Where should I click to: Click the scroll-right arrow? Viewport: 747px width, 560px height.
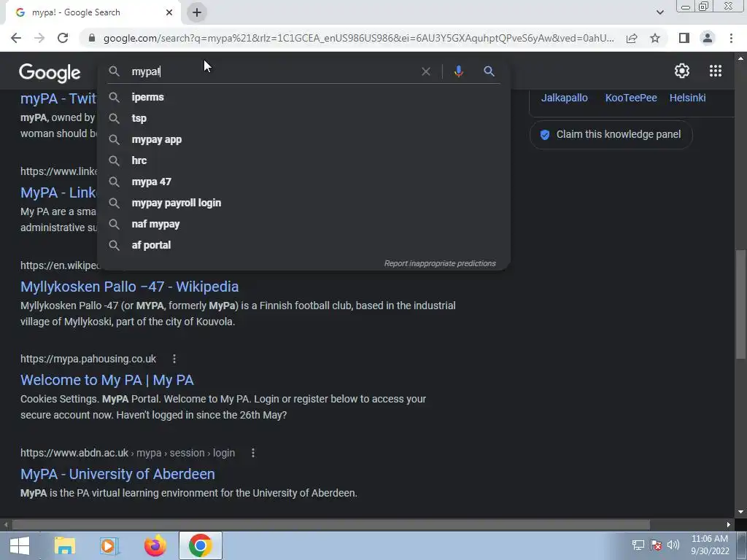point(729,524)
